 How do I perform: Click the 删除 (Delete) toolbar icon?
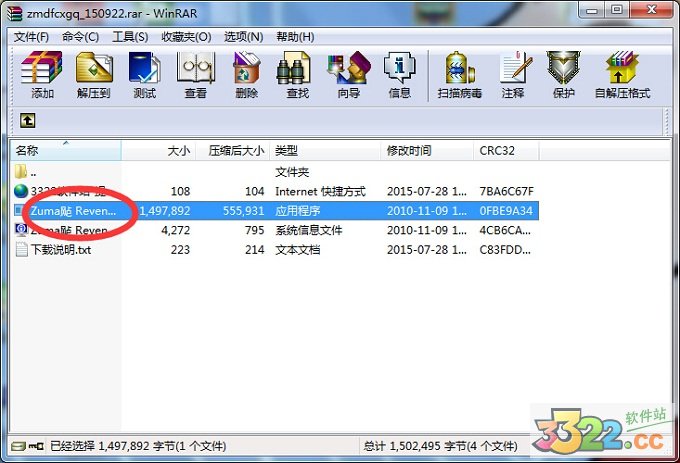246,75
